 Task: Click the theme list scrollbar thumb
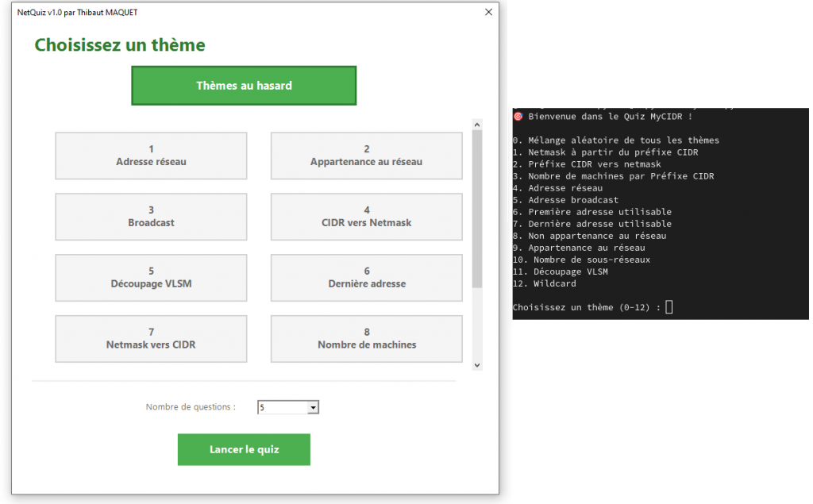coord(477,206)
